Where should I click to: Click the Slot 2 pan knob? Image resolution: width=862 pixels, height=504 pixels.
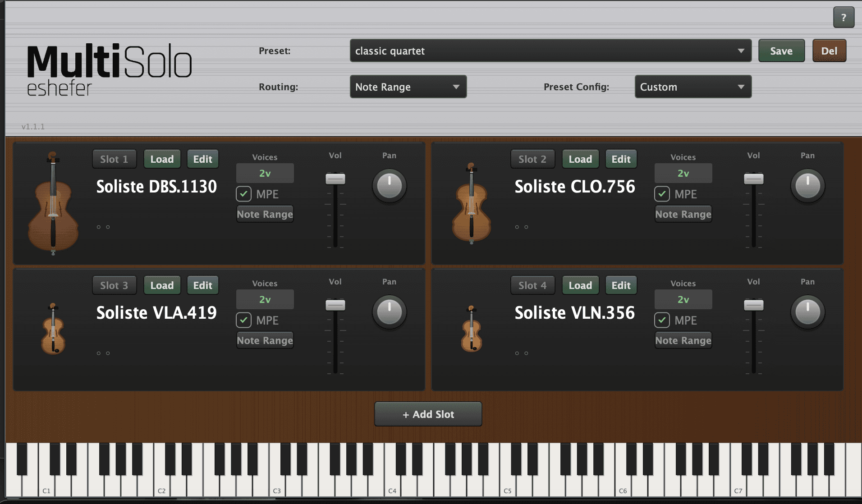pyautogui.click(x=807, y=185)
